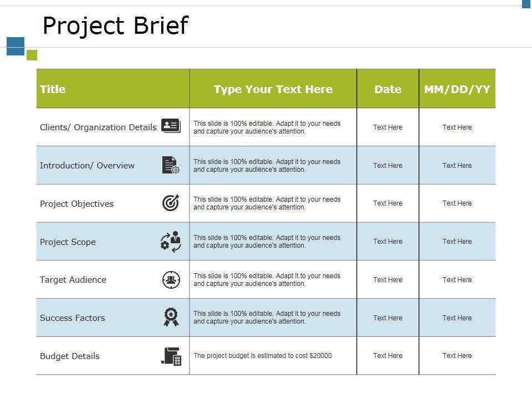Select the Target Audience label text

73,280
